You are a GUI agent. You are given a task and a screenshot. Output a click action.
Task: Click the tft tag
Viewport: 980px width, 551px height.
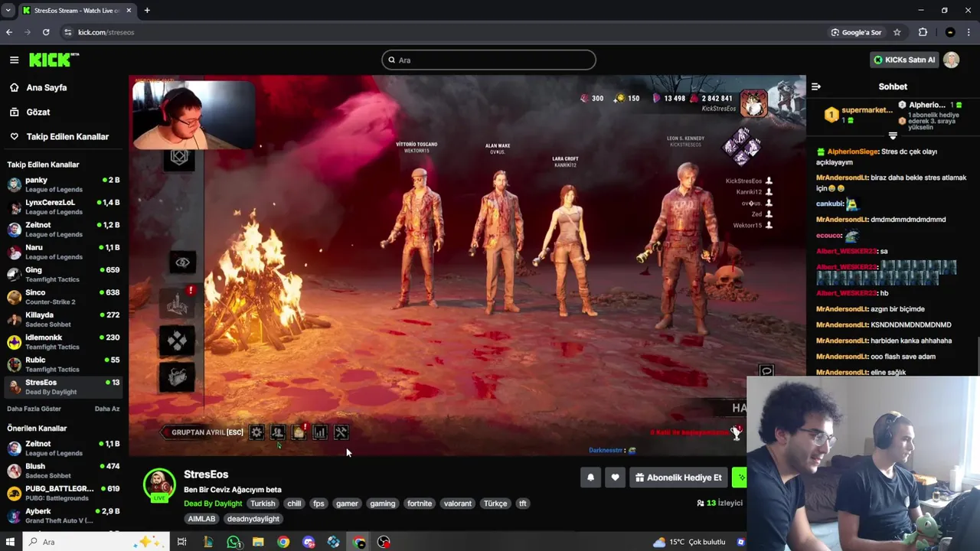[523, 504]
